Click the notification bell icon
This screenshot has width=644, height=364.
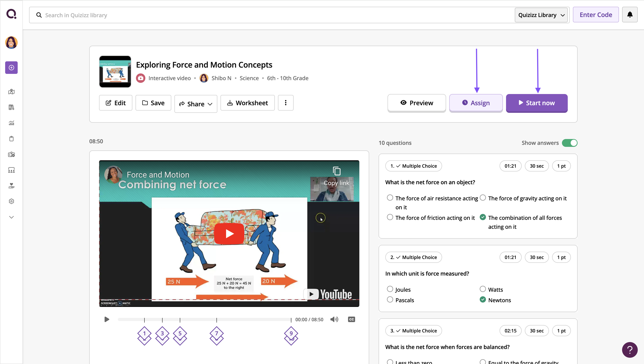click(x=630, y=15)
